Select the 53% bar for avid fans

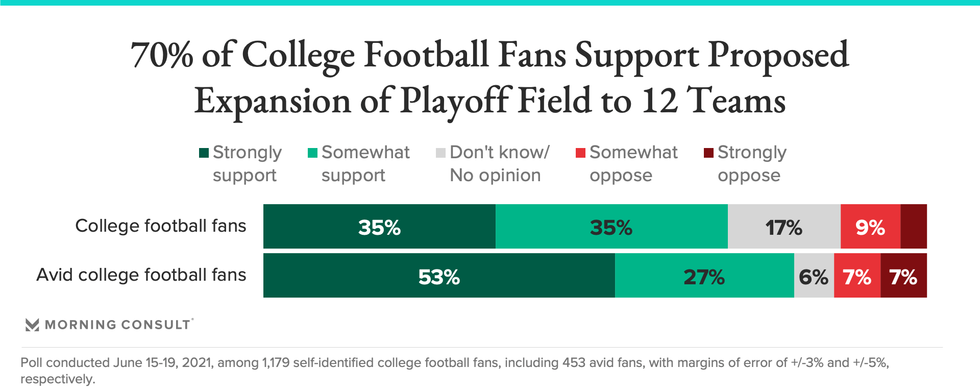(439, 276)
